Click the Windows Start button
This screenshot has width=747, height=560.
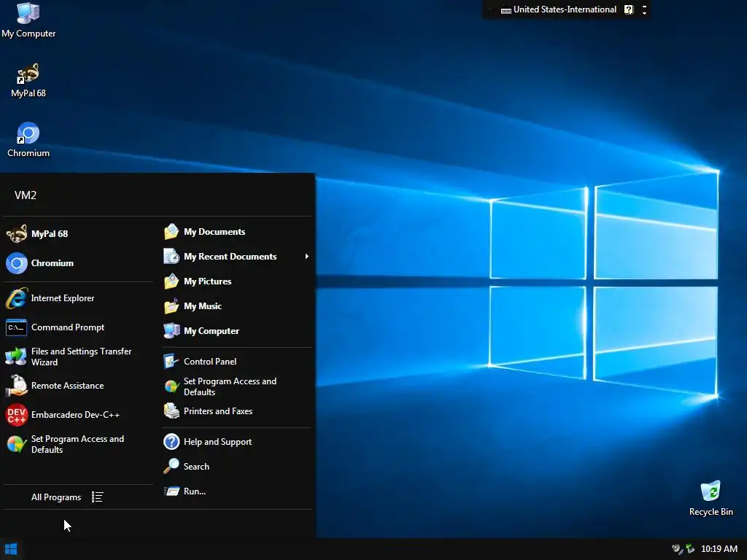point(10,549)
